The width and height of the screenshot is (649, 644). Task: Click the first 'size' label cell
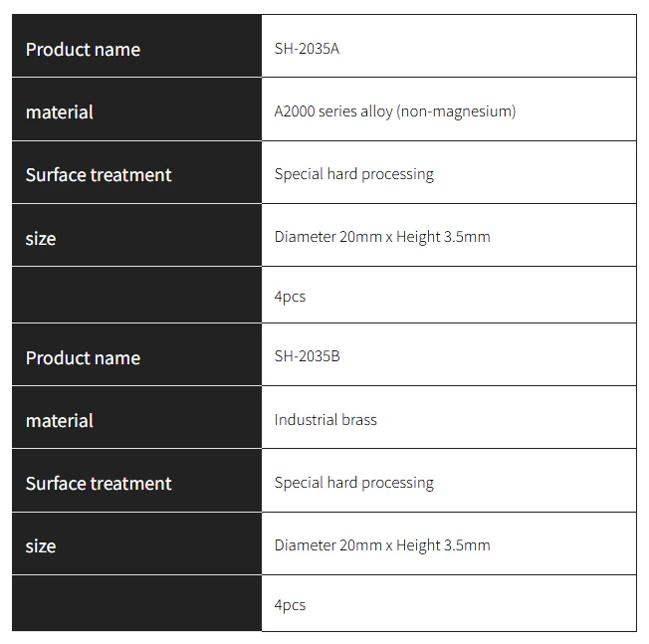[136, 235]
